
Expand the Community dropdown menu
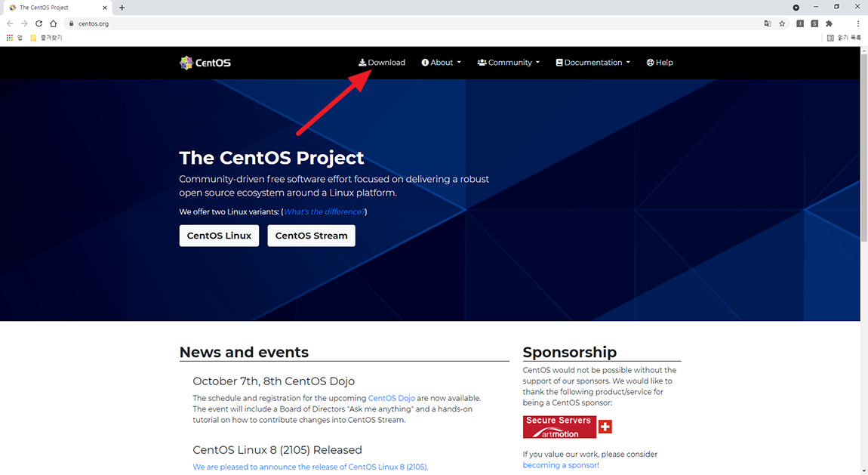point(508,63)
